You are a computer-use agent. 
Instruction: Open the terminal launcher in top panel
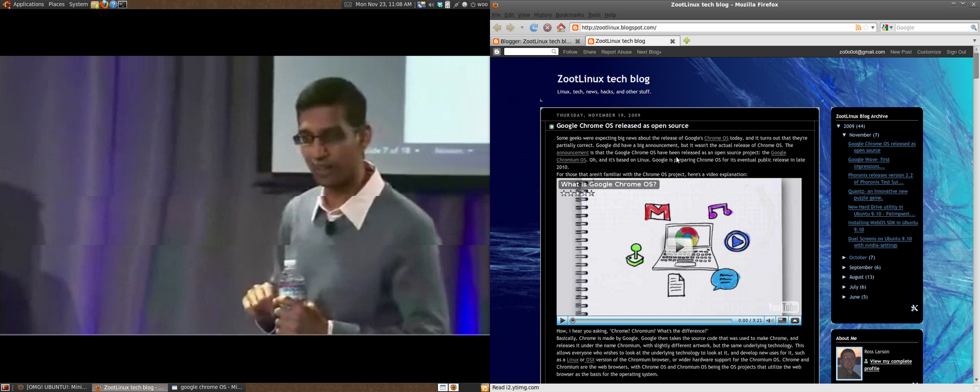coord(123,4)
